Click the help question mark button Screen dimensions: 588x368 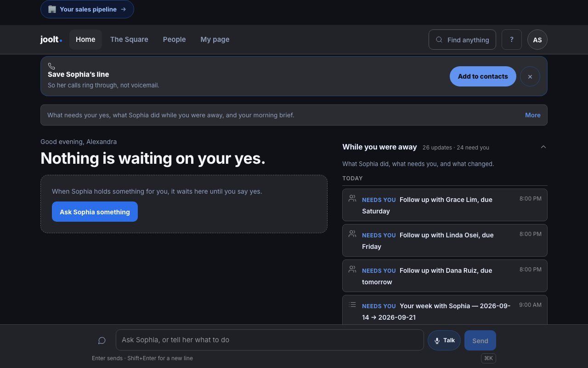(x=512, y=40)
